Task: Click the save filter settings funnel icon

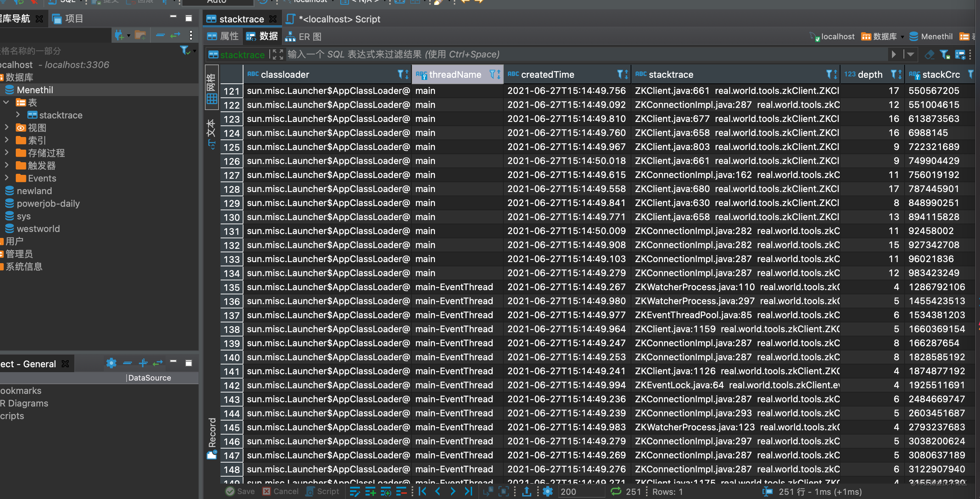Action: pyautogui.click(x=945, y=55)
